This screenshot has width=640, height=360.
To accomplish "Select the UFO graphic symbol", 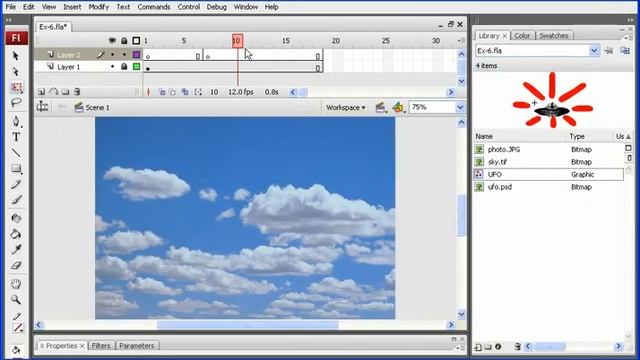I will pos(548,174).
